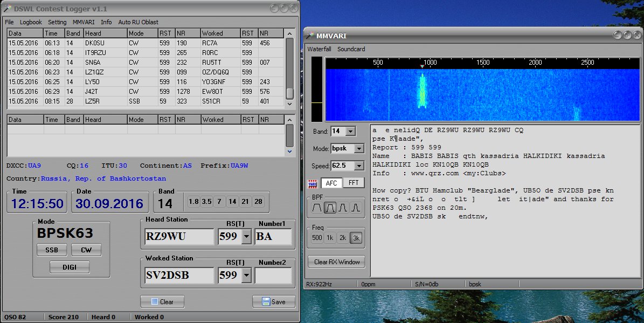Choose the third BPF filter shape icon
The height and width of the screenshot is (323, 644).
click(x=343, y=208)
